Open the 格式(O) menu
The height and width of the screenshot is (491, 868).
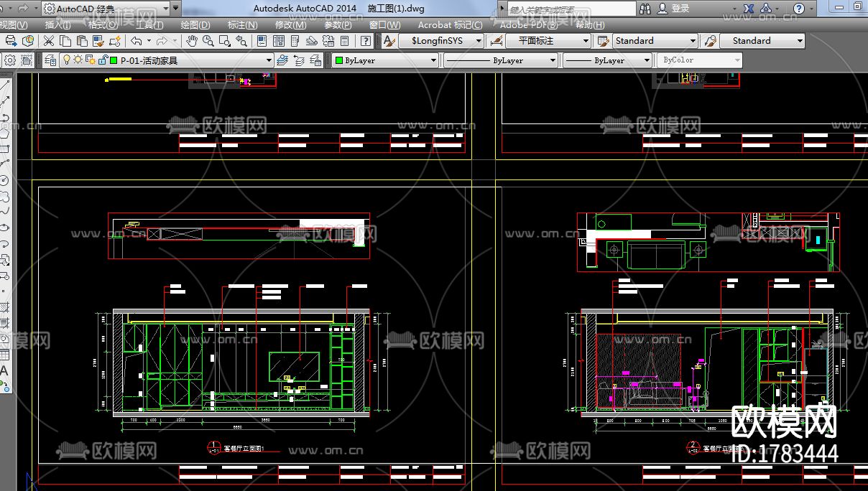click(x=103, y=24)
